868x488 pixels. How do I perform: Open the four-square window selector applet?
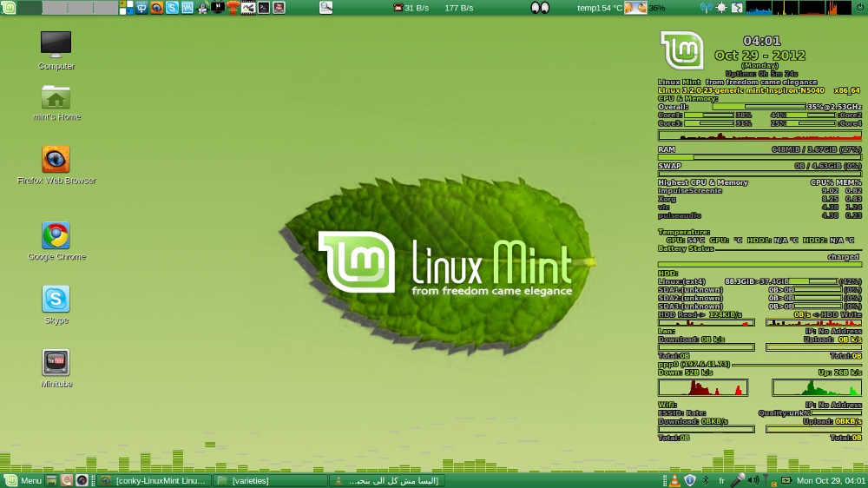click(x=126, y=8)
